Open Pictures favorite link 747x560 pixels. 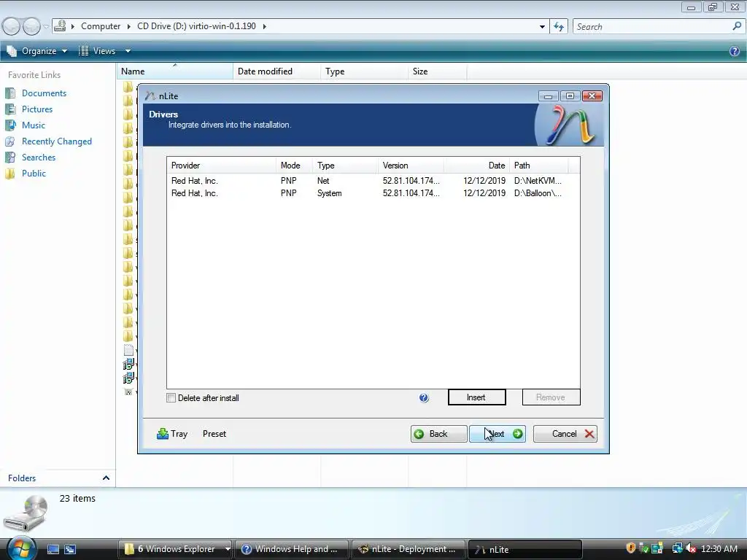37,109
